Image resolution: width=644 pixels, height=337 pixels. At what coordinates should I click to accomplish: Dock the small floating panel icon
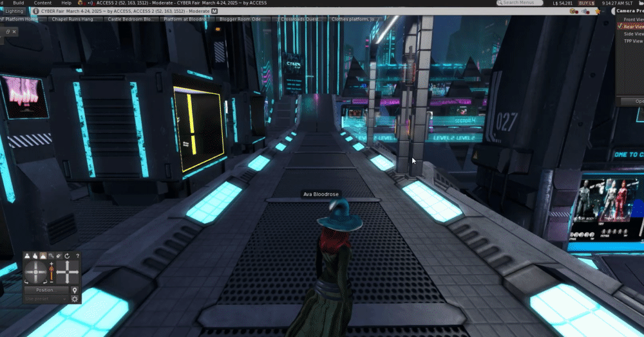point(7,32)
